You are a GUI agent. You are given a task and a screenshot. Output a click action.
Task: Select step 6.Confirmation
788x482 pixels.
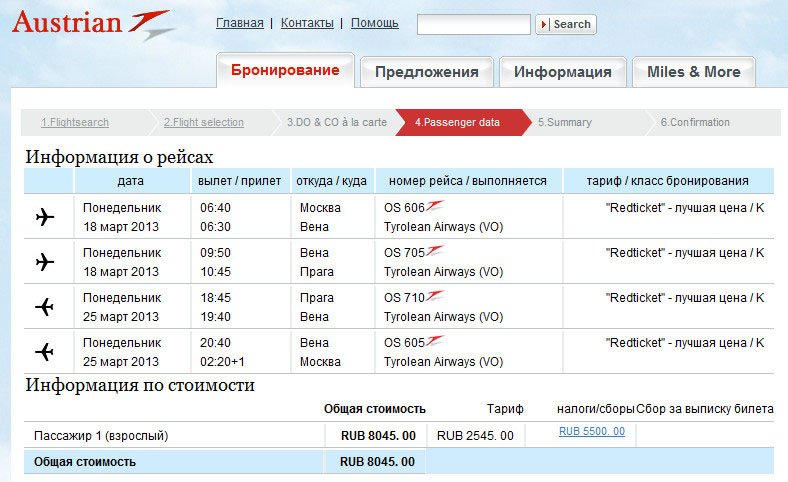click(x=695, y=122)
